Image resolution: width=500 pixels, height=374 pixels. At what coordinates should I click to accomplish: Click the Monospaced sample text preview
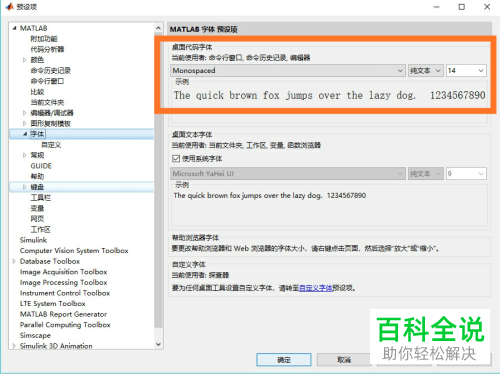point(329,96)
